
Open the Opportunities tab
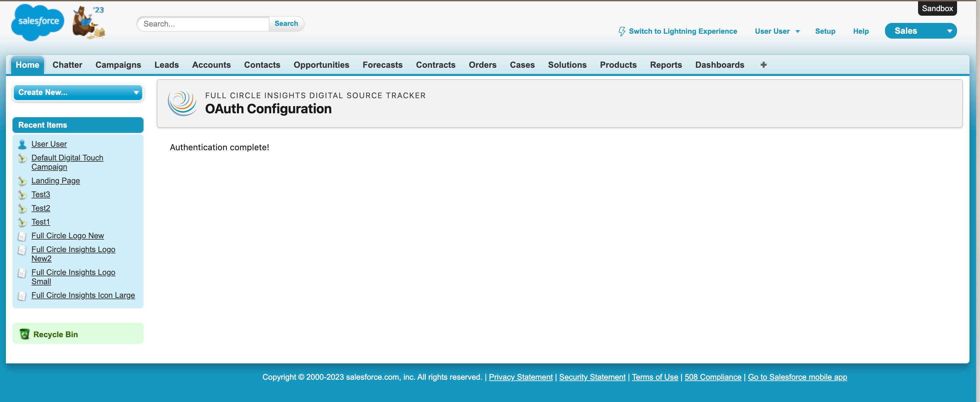click(322, 65)
